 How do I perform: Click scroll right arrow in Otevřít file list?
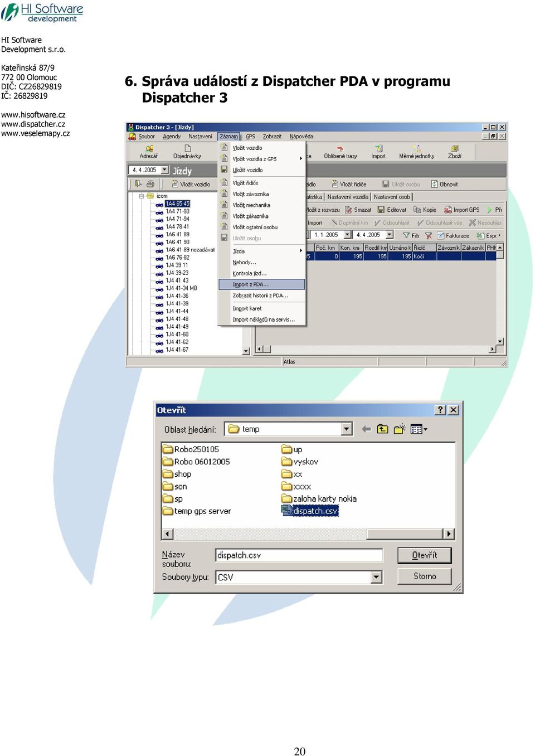[449, 534]
